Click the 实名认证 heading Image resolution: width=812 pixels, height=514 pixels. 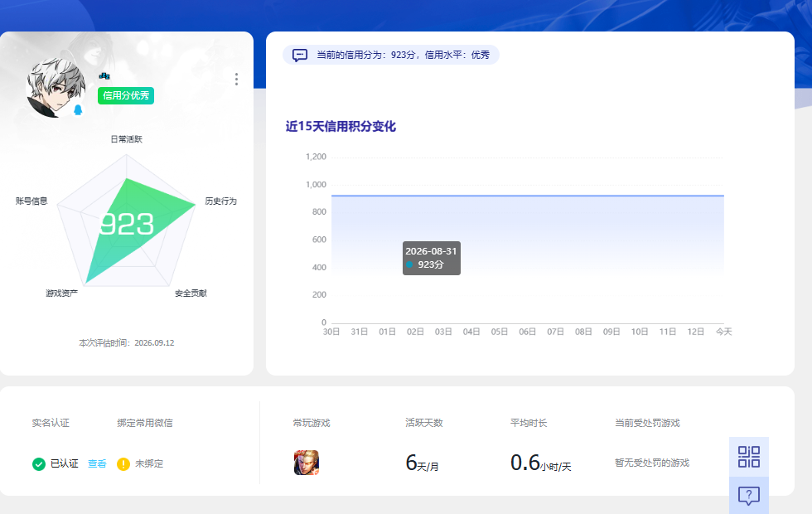(x=51, y=423)
